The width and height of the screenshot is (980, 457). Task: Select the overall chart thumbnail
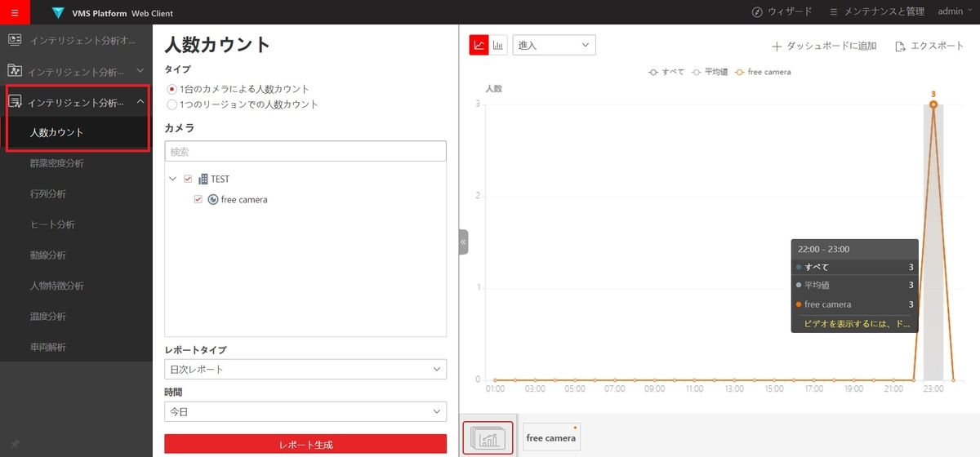[488, 438]
